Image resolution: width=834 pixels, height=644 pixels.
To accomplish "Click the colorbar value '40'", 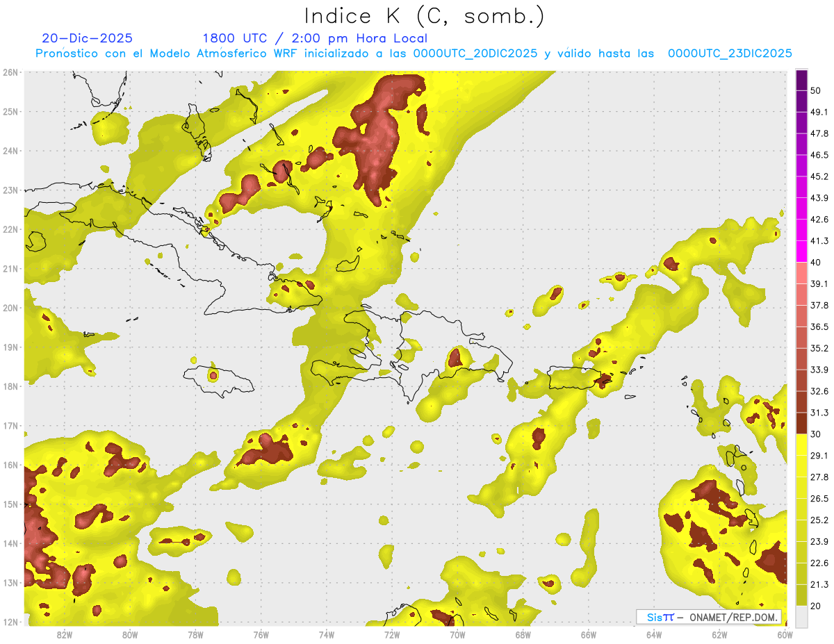I will point(816,263).
